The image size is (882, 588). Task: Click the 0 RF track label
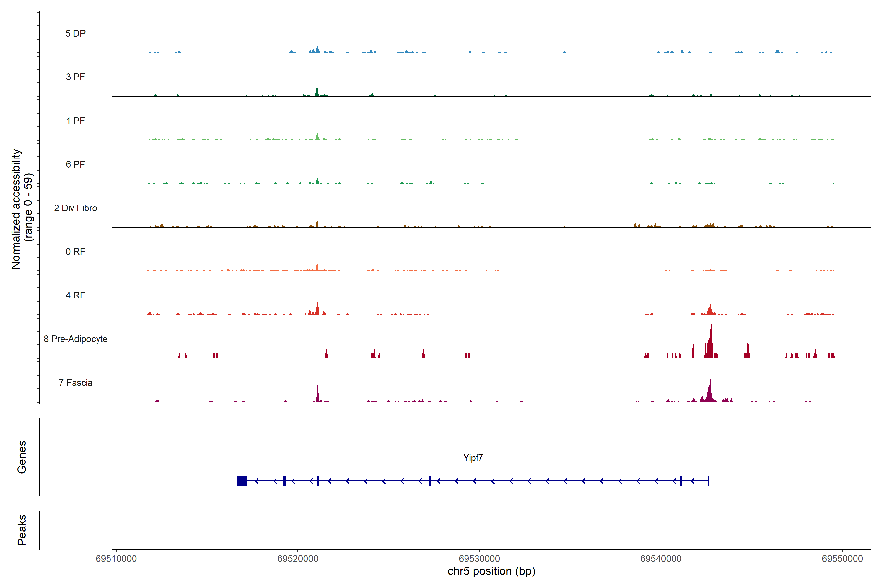pos(75,252)
